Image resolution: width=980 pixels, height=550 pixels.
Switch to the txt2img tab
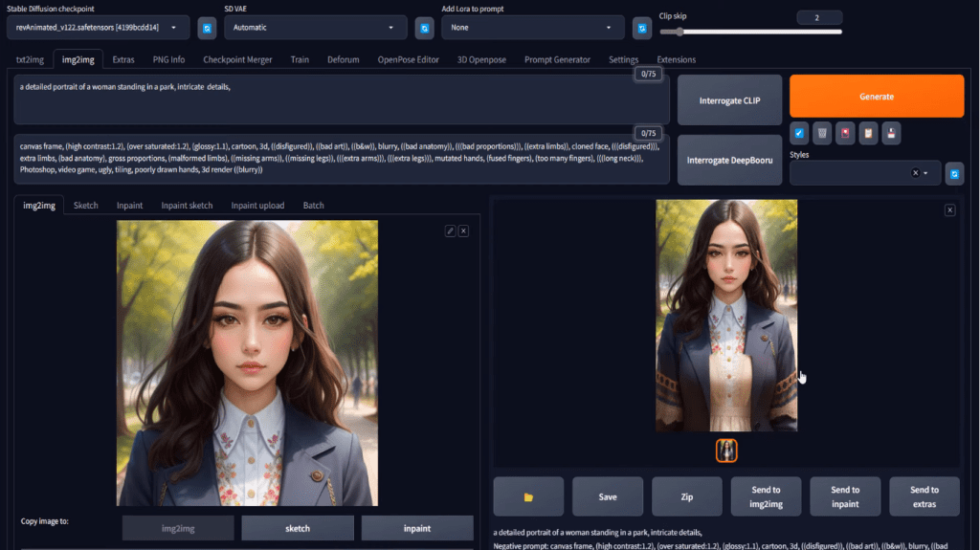click(31, 59)
